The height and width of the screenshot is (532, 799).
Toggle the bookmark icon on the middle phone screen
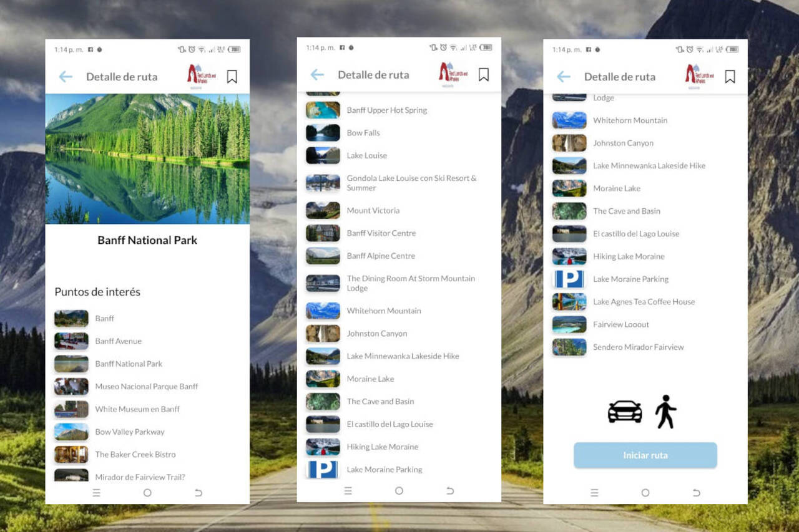[483, 75]
